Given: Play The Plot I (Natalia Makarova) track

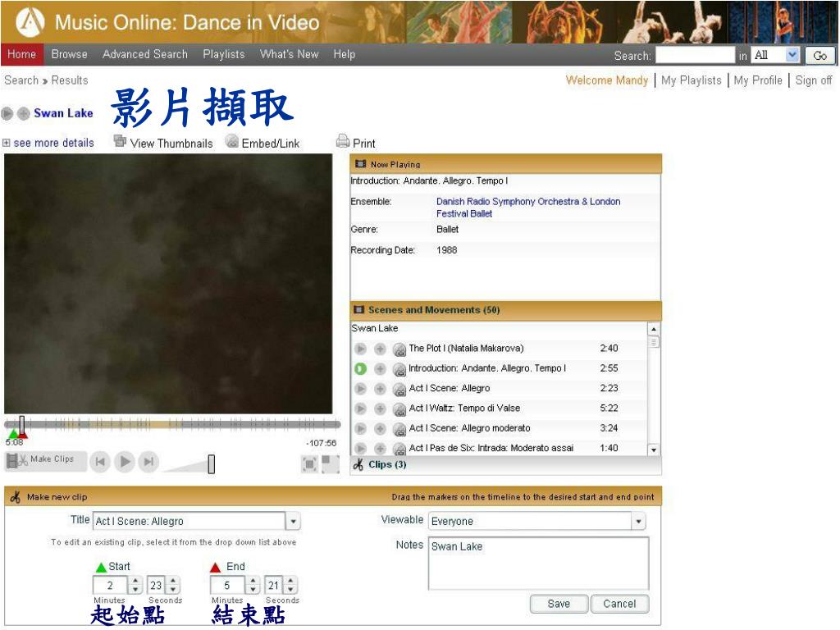Looking at the screenshot, I should [x=361, y=349].
